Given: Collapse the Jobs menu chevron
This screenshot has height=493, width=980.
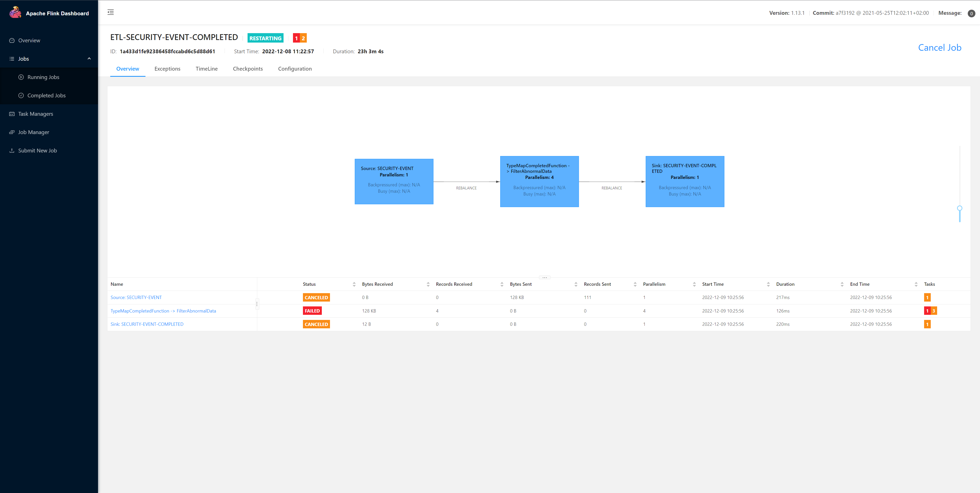Looking at the screenshot, I should 89,59.
